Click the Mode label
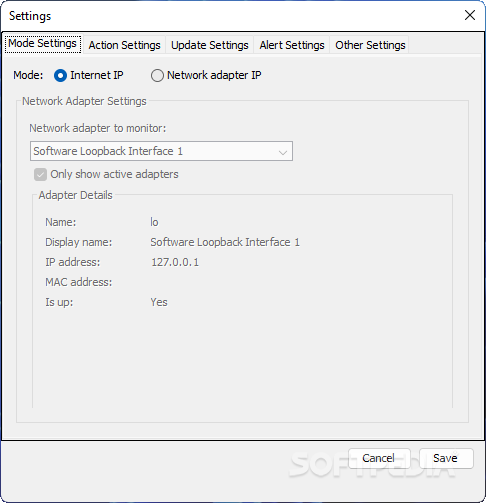The height and width of the screenshot is (503, 486). 28,75
